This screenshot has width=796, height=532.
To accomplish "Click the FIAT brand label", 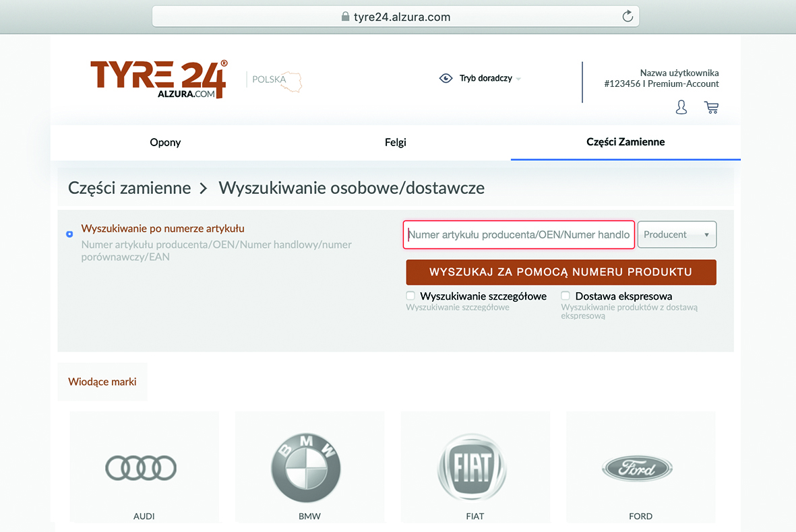I will [475, 517].
